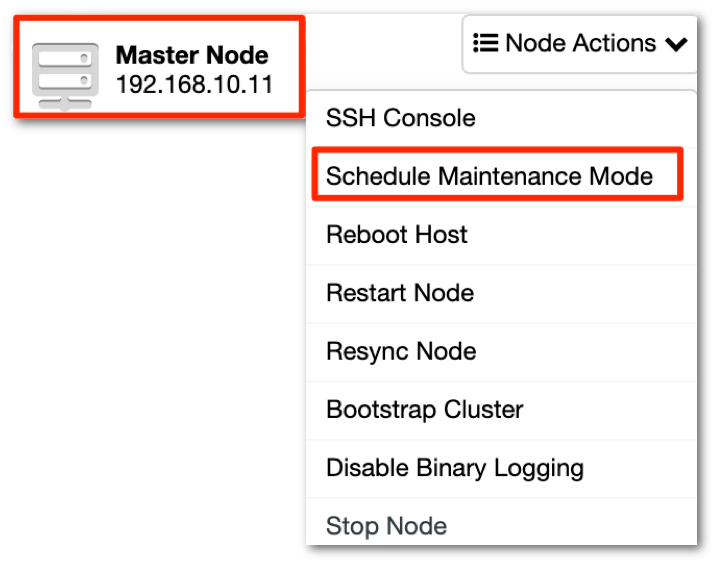Select Reboot Host option
The image size is (716, 564).
[501, 235]
